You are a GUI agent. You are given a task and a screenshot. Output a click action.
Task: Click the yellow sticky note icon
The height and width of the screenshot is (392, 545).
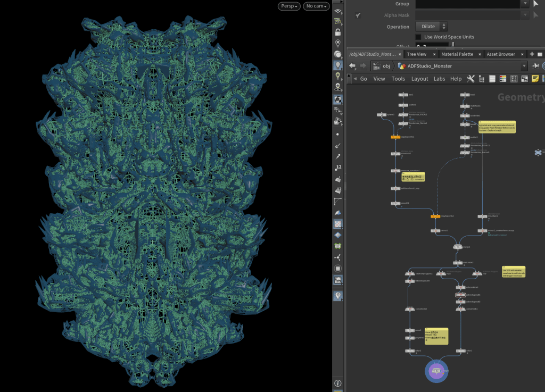coord(535,79)
